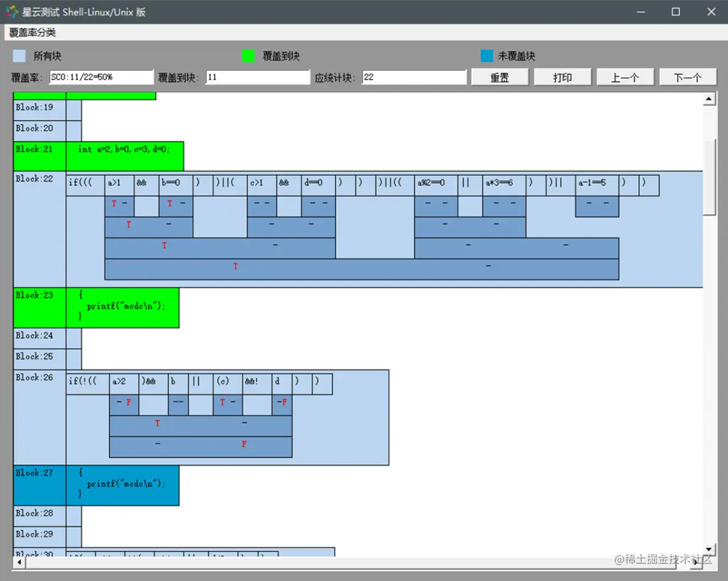Click the 覆盖到块 field showing 11
The width and height of the screenshot is (728, 581).
[x=258, y=77]
